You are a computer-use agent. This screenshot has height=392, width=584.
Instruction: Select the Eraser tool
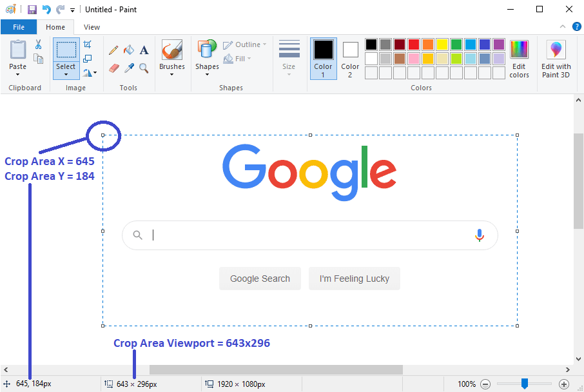click(113, 68)
